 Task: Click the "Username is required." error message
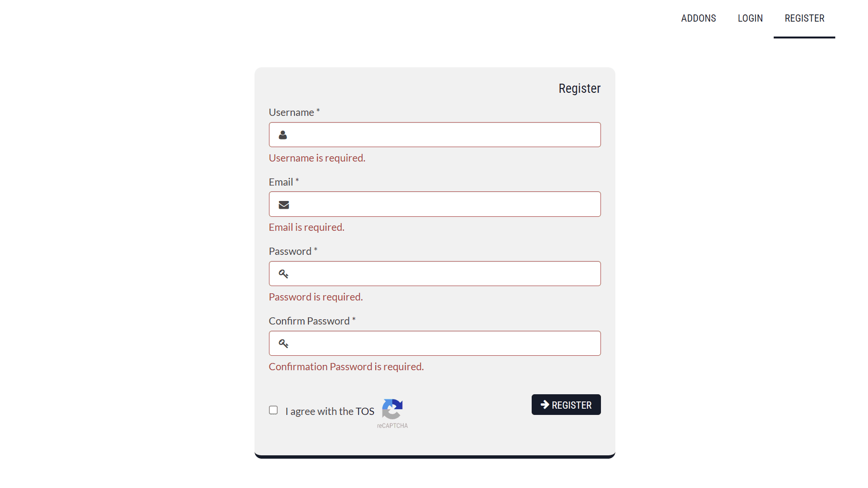(x=317, y=158)
